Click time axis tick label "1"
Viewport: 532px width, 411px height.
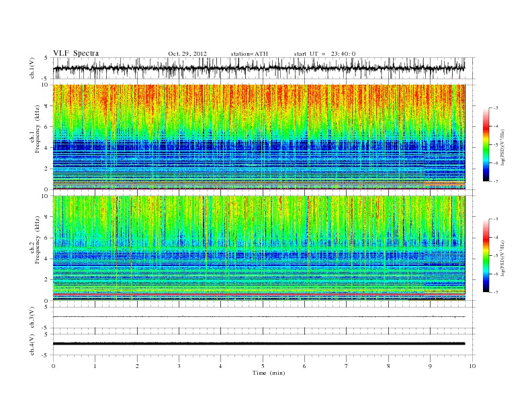(95, 366)
